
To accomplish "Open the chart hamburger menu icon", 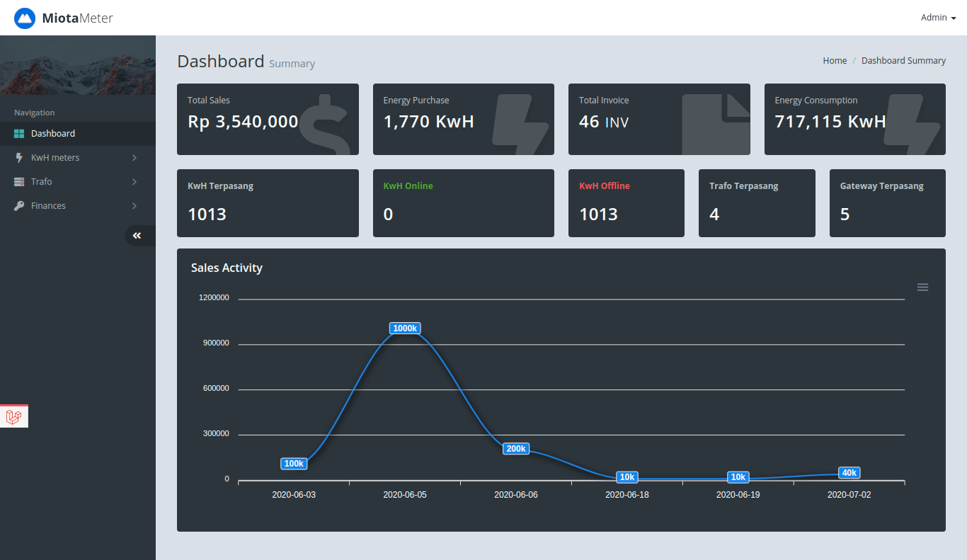I will (x=922, y=287).
